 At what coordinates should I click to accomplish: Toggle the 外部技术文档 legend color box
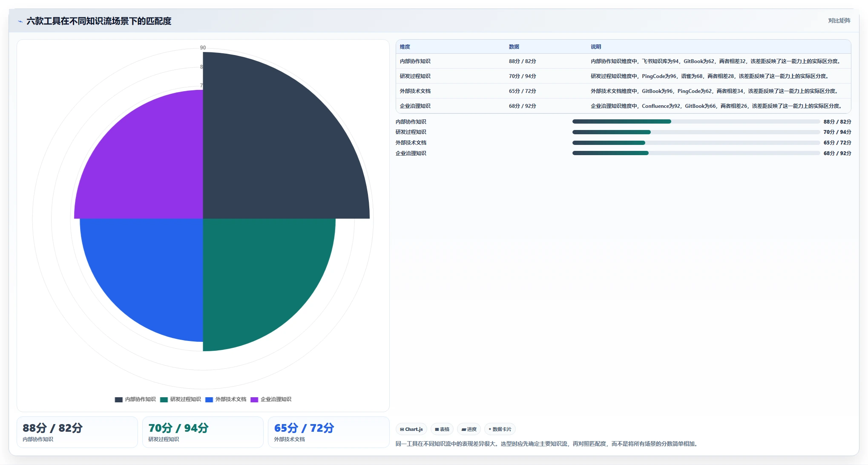pyautogui.click(x=209, y=400)
